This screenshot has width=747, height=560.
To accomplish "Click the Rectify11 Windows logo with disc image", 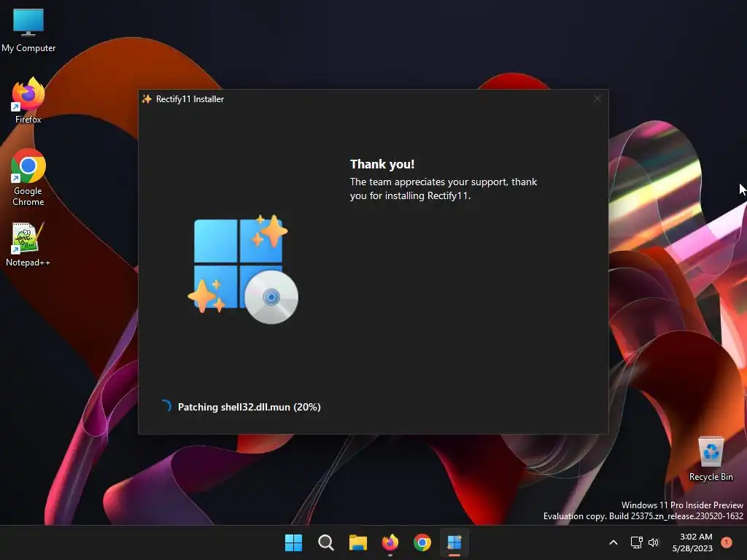I will click(242, 270).
